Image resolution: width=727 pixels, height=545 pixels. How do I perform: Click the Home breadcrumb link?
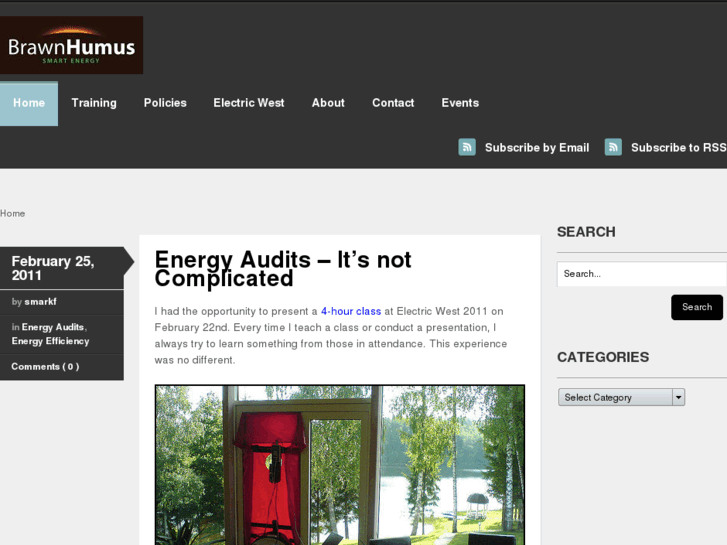13,213
